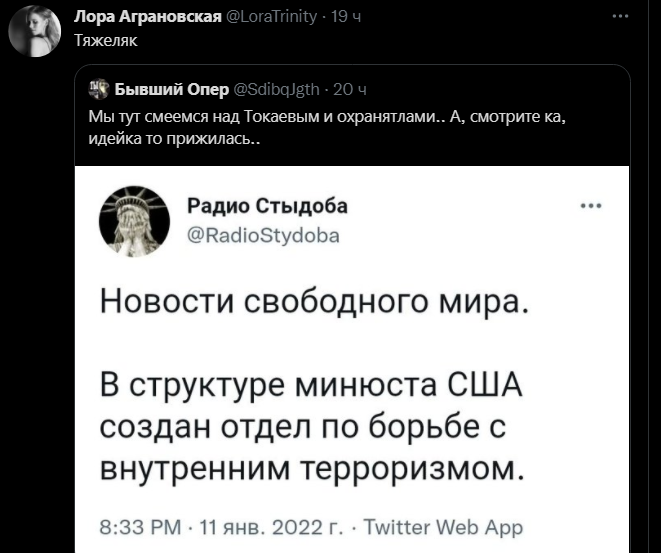
Task: Click the quoted author name Бывший Опер
Action: (x=172, y=89)
